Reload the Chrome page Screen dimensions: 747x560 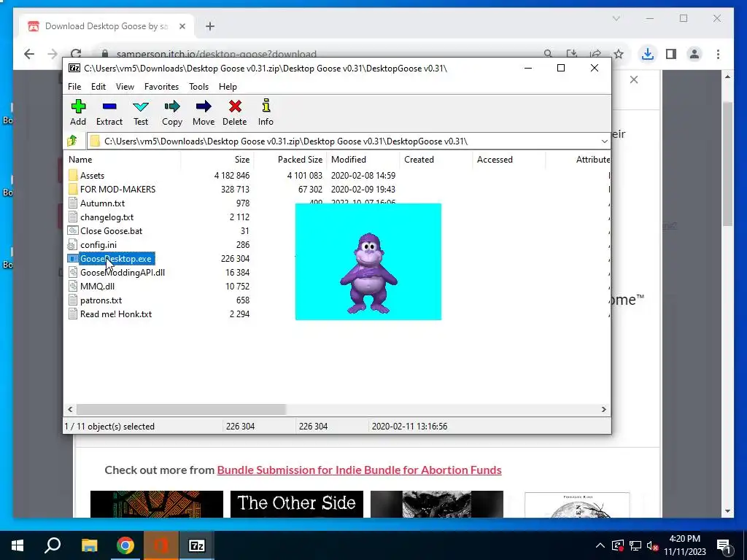[x=76, y=54]
